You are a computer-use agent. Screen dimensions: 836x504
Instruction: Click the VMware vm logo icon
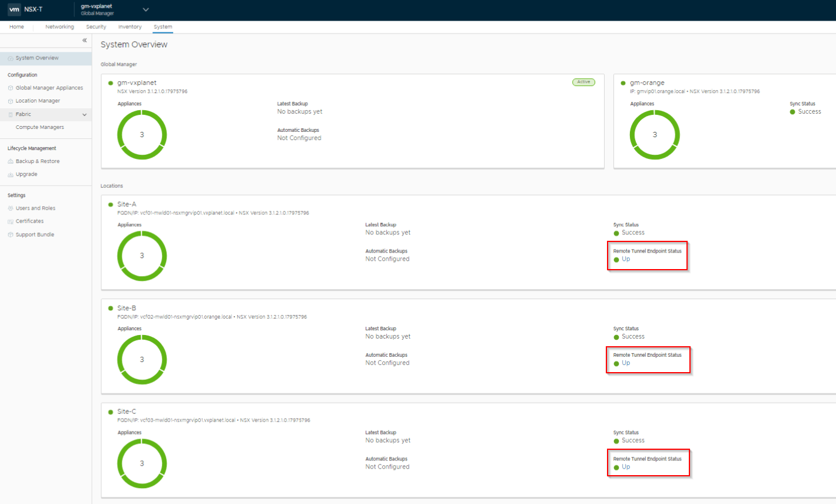[14, 9]
